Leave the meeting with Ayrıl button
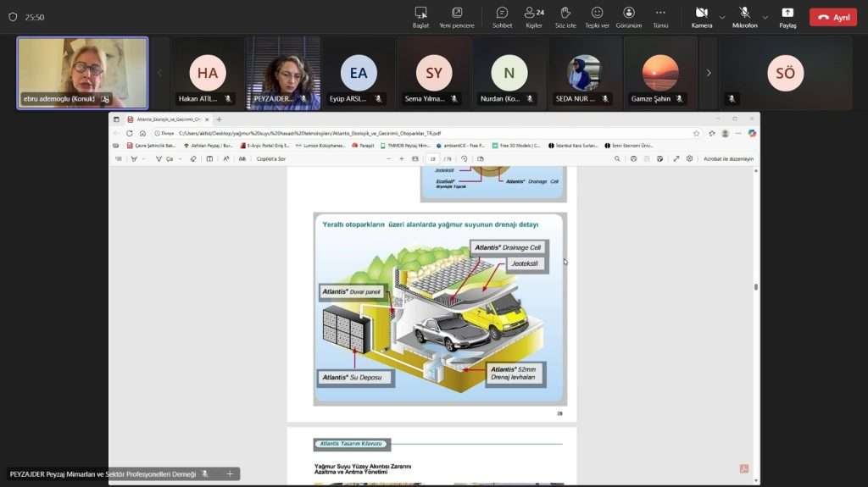 coord(833,17)
